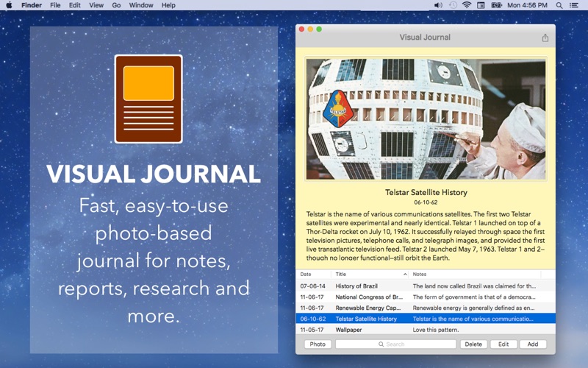Image resolution: width=588 pixels, height=368 pixels.
Task: Sort entries by the Date column header
Action: coord(314,275)
